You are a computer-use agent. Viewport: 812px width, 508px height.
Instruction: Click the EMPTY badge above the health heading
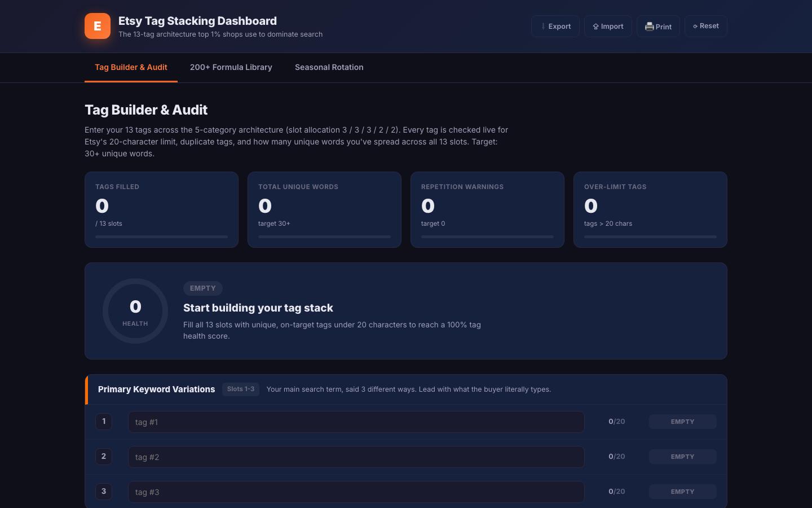tap(203, 288)
